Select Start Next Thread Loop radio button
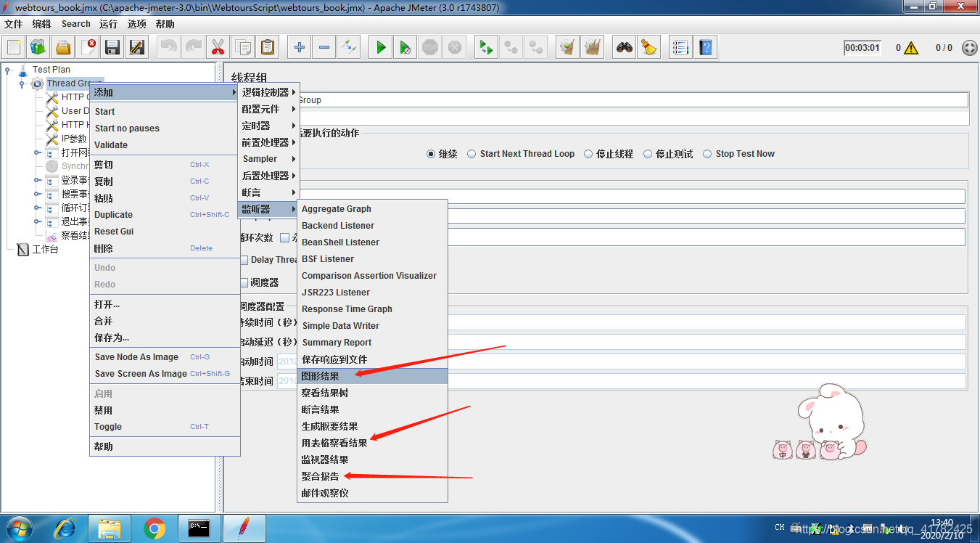980x543 pixels. coord(472,154)
